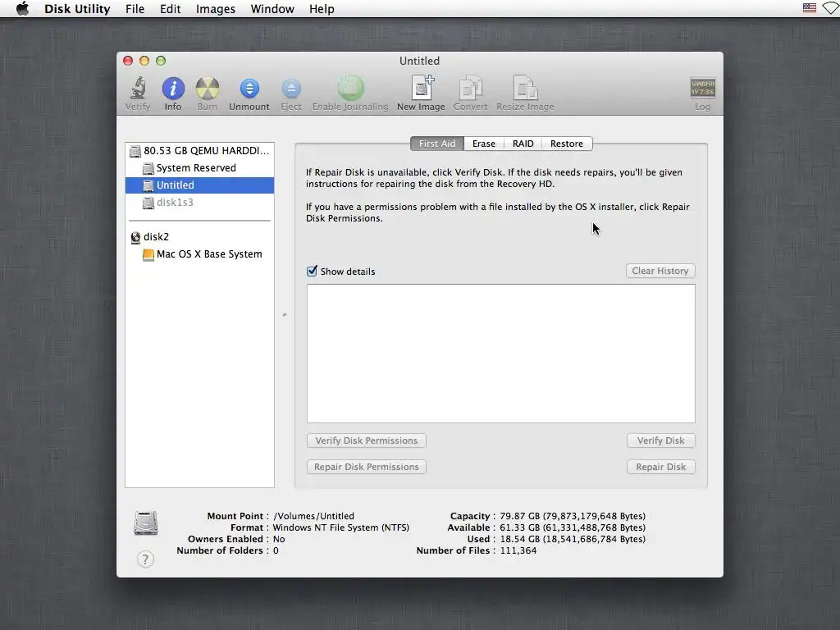The width and height of the screenshot is (840, 630).
Task: Click the System Reserved partition icon
Action: (148, 169)
